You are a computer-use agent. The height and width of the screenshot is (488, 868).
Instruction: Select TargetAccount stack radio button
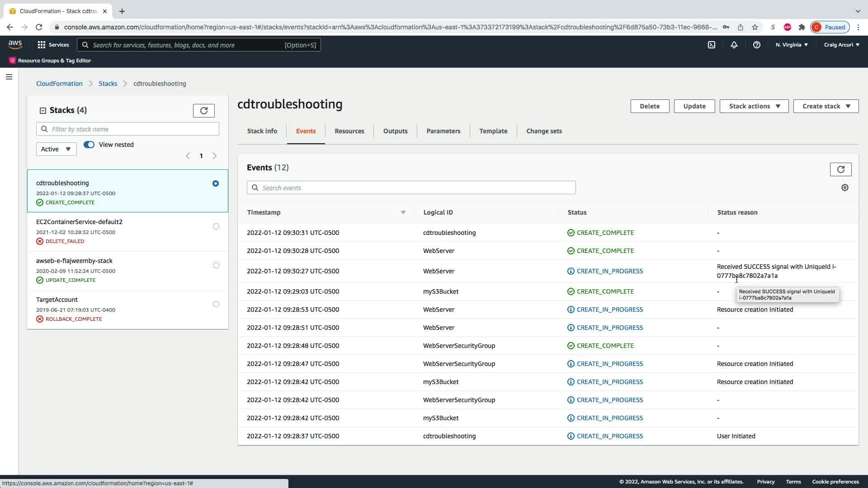coord(216,304)
